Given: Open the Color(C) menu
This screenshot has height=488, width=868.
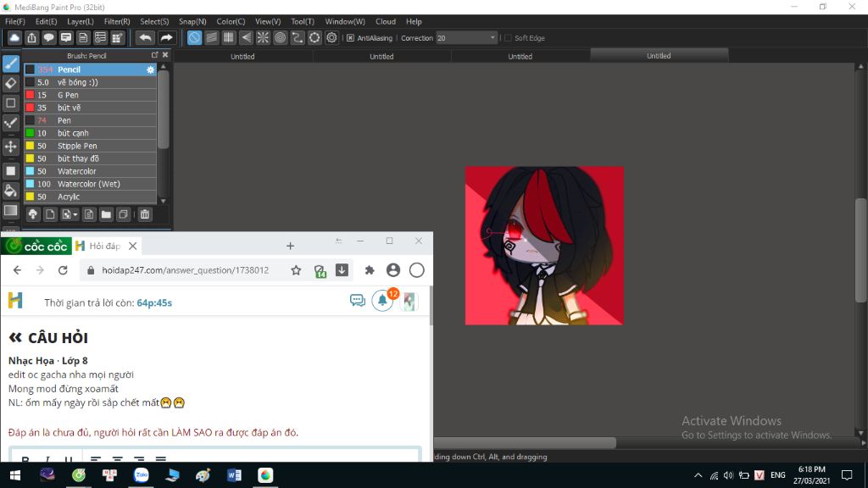Looking at the screenshot, I should coord(231,21).
